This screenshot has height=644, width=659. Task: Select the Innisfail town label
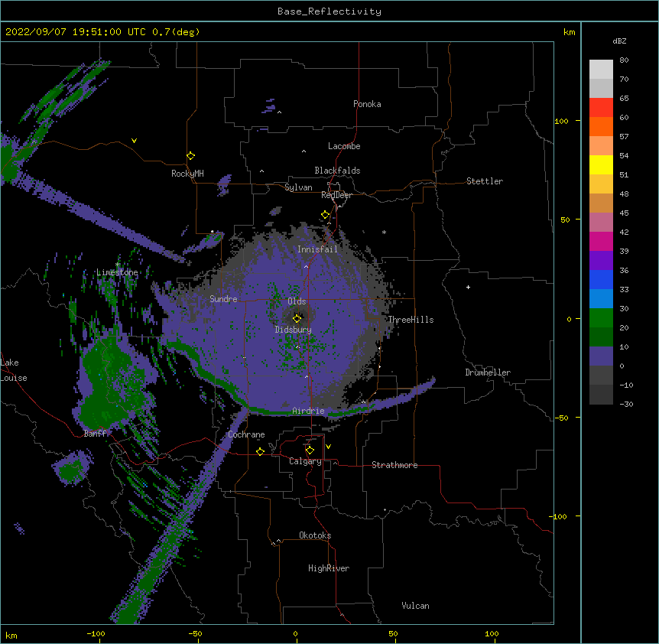pyautogui.click(x=317, y=249)
